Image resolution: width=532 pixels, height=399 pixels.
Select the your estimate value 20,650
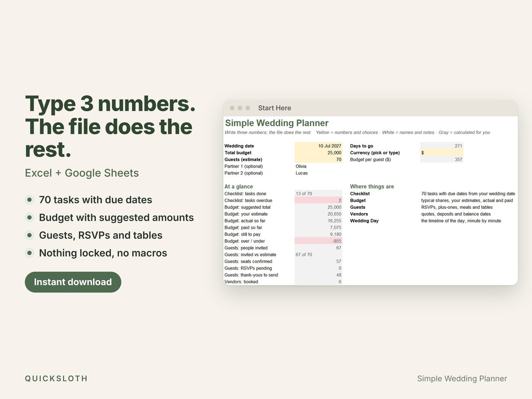pos(318,214)
